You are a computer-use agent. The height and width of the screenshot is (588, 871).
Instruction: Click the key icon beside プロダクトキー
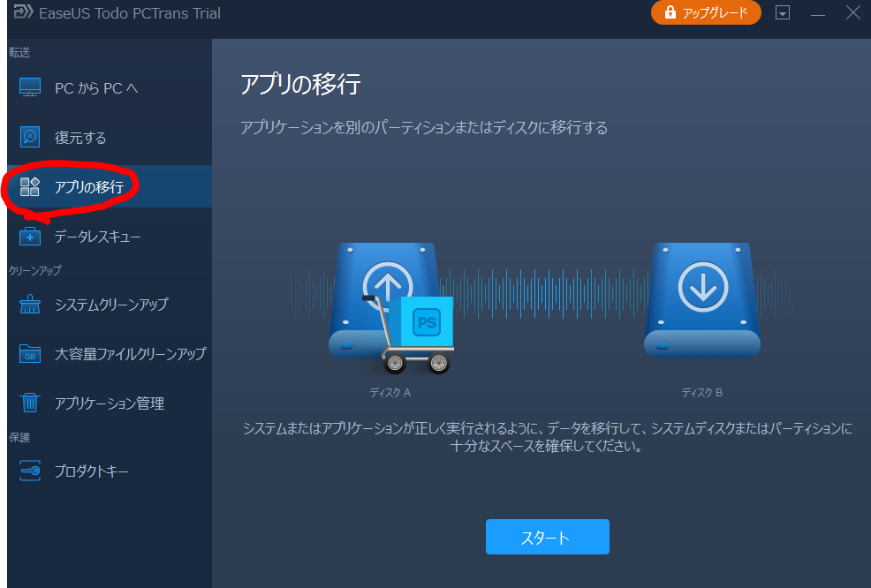31,471
